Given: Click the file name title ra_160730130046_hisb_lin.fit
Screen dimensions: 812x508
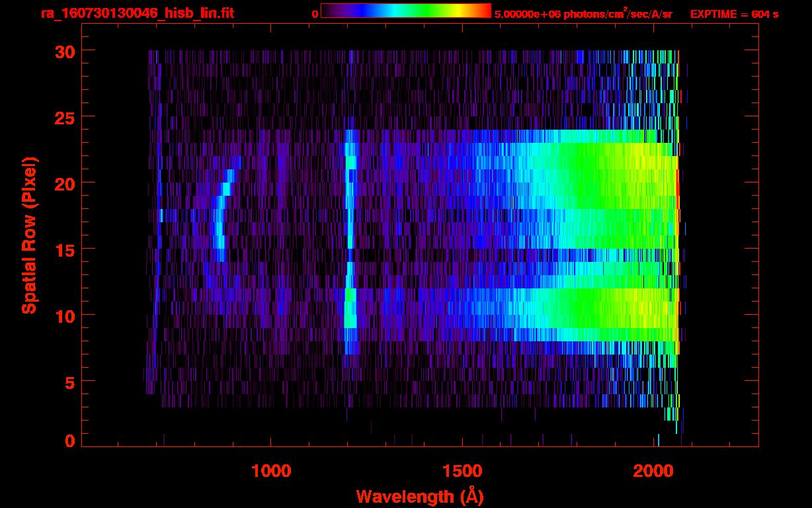Looking at the screenshot, I should (137, 13).
